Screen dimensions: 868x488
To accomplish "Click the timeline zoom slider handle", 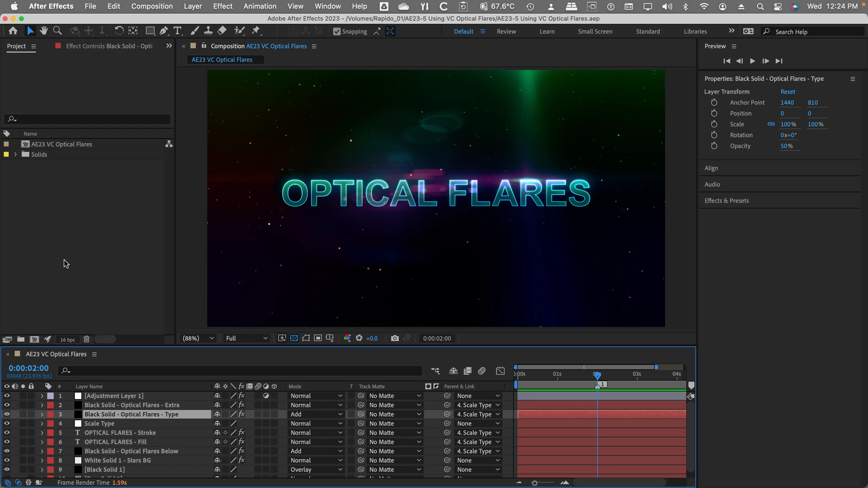I will tap(535, 483).
